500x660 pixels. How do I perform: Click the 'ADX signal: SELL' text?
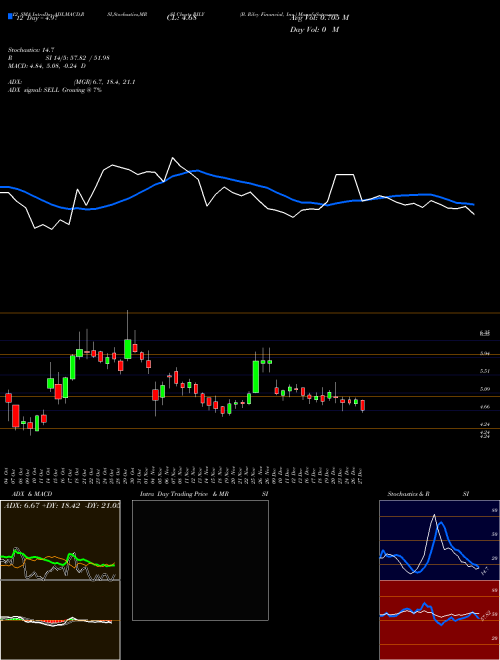click(x=34, y=90)
